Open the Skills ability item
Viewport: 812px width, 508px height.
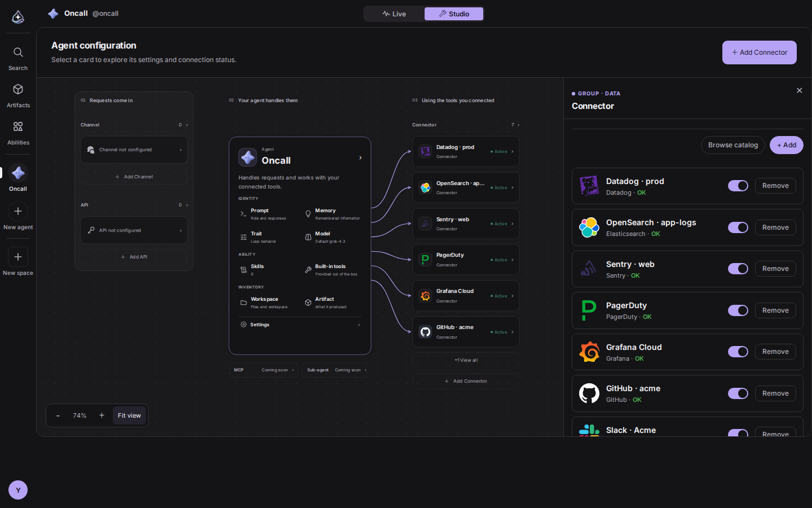coord(268,270)
